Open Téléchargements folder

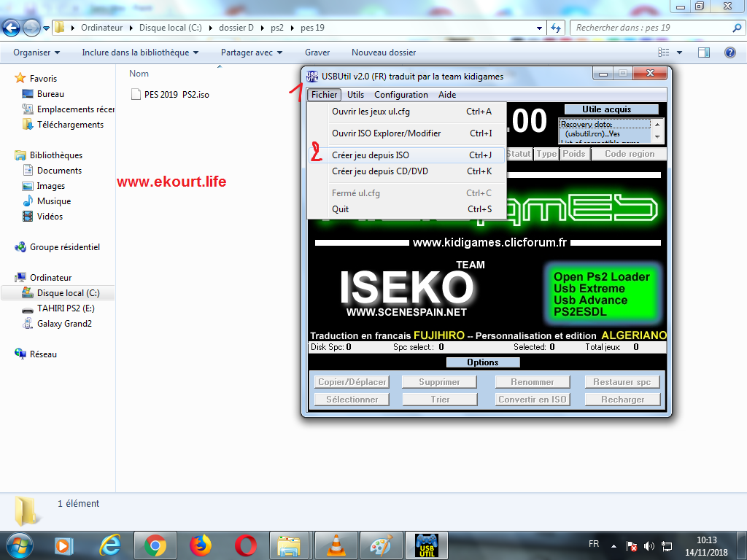click(x=63, y=125)
